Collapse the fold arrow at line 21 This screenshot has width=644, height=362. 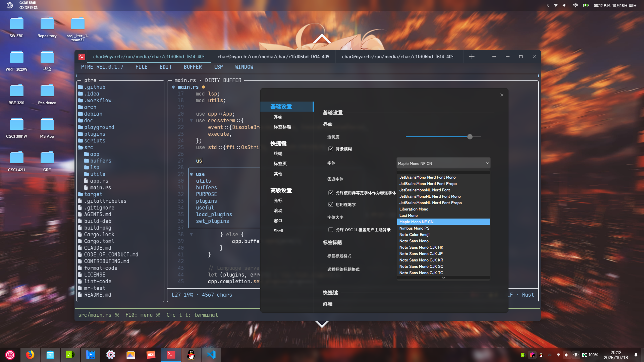coord(191,120)
